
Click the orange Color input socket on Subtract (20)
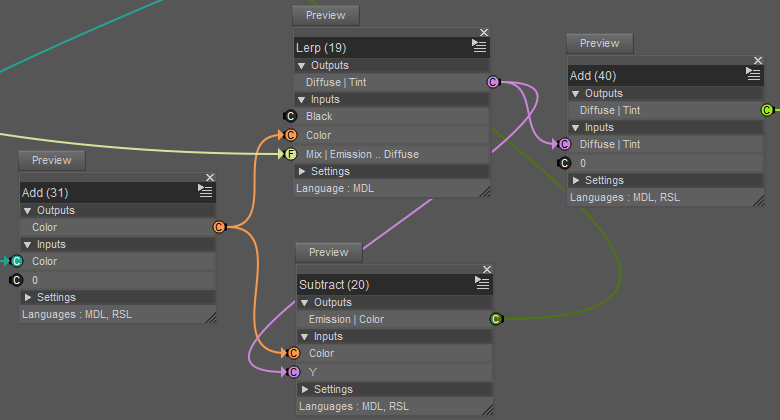coord(293,353)
